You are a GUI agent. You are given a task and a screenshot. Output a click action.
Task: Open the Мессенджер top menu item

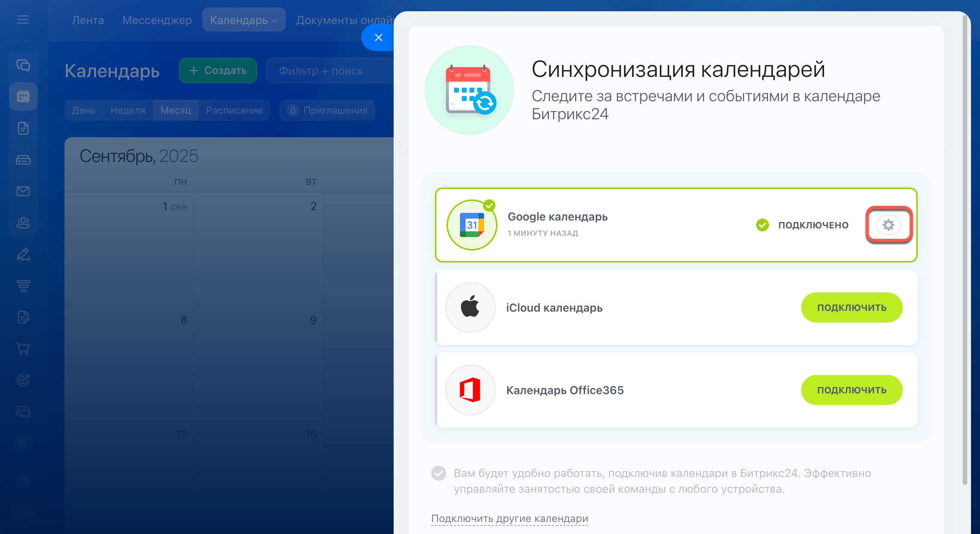click(x=157, y=20)
